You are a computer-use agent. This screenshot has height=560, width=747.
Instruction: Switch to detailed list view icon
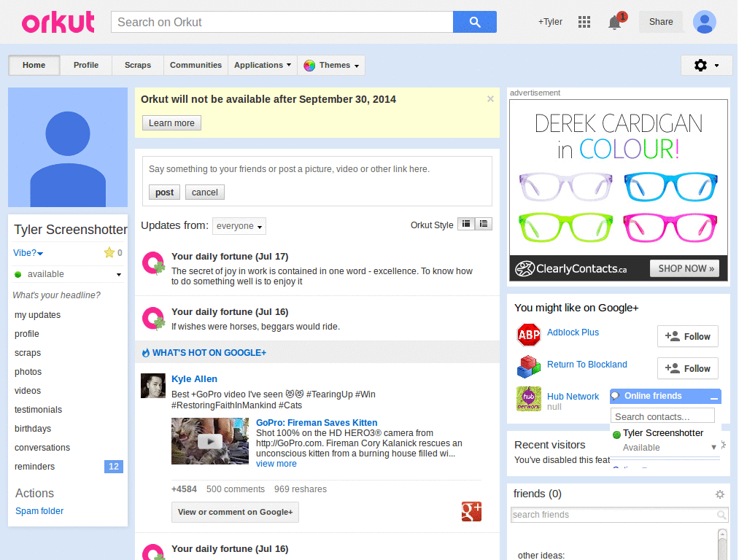484,224
